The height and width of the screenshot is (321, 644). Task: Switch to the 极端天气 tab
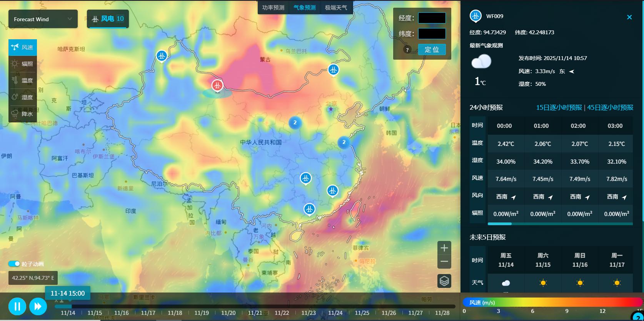336,8
